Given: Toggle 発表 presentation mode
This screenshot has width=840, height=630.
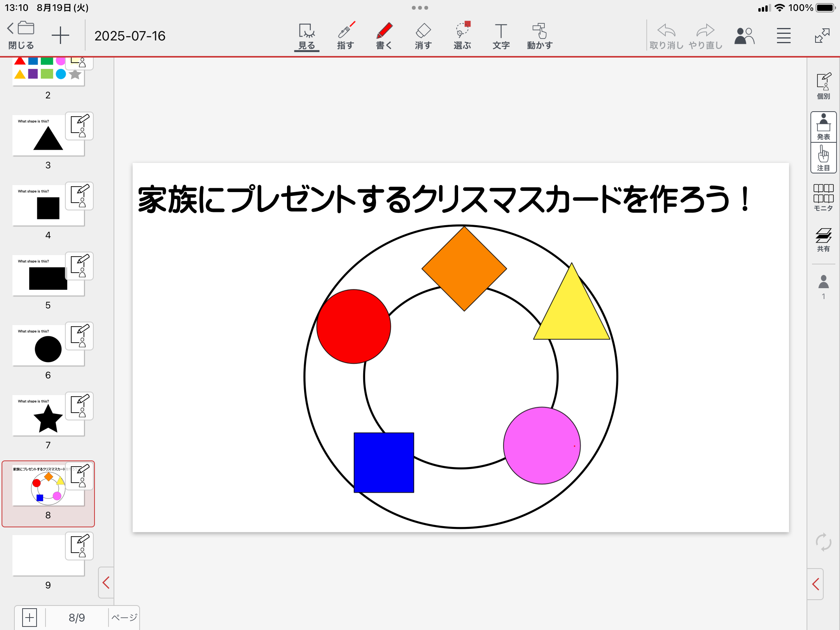Looking at the screenshot, I should [x=823, y=127].
